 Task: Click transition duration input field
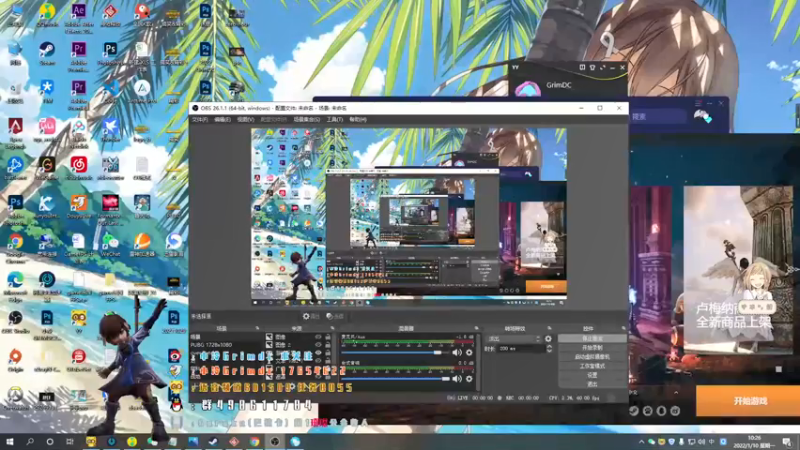point(521,348)
